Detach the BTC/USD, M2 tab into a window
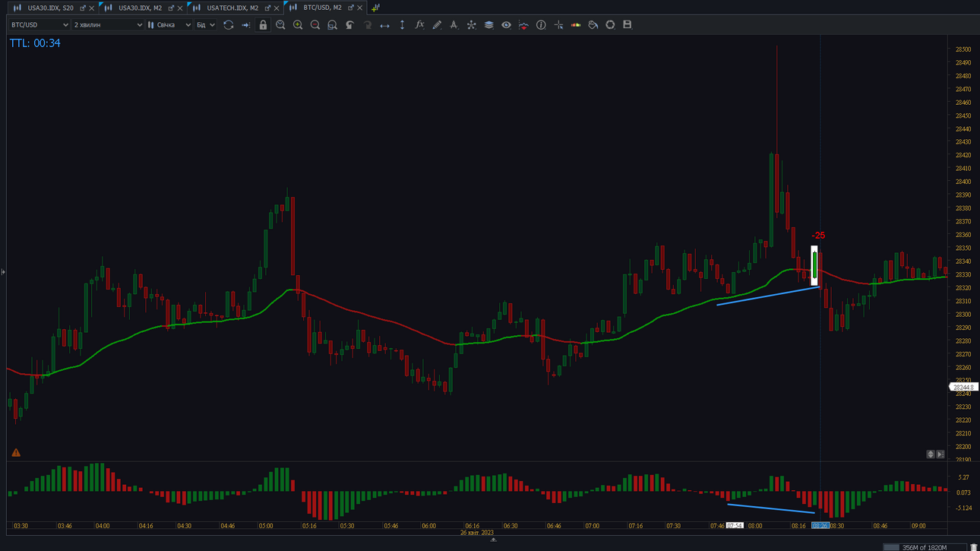This screenshot has height=551, width=980. [x=351, y=8]
